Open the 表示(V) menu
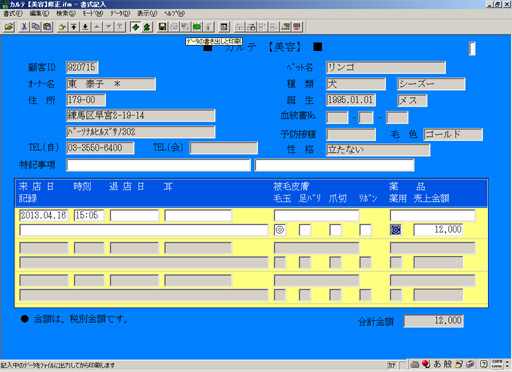Screen dimensions: 512x372 [x=147, y=13]
